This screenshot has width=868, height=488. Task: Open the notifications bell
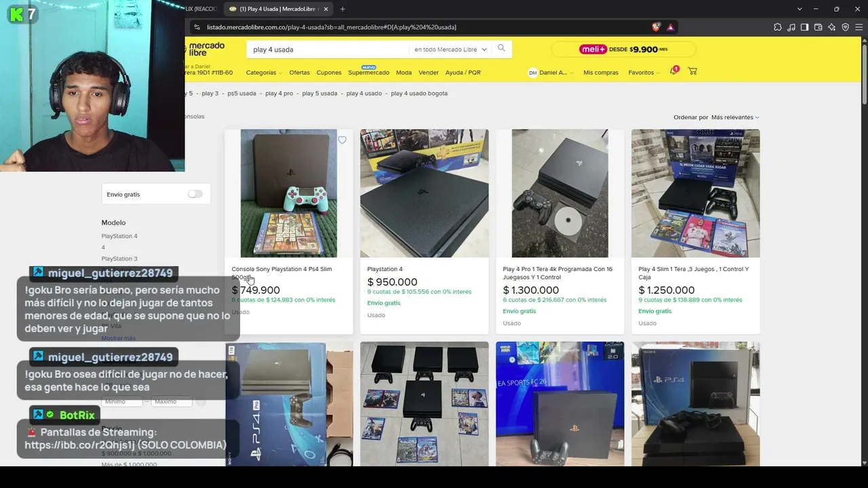673,71
